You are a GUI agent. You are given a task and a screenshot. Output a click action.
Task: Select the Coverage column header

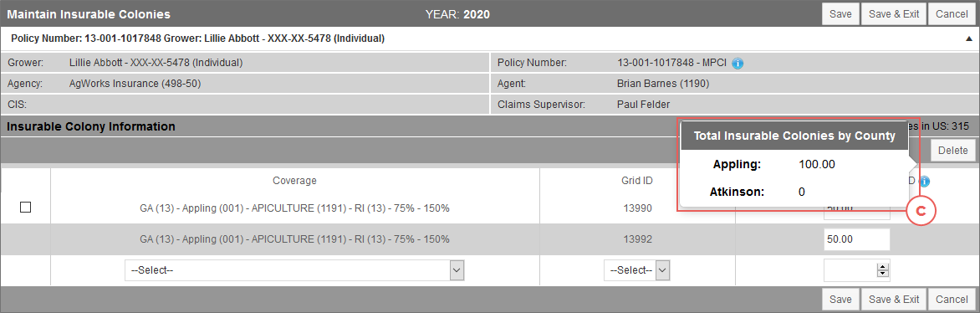(x=294, y=181)
